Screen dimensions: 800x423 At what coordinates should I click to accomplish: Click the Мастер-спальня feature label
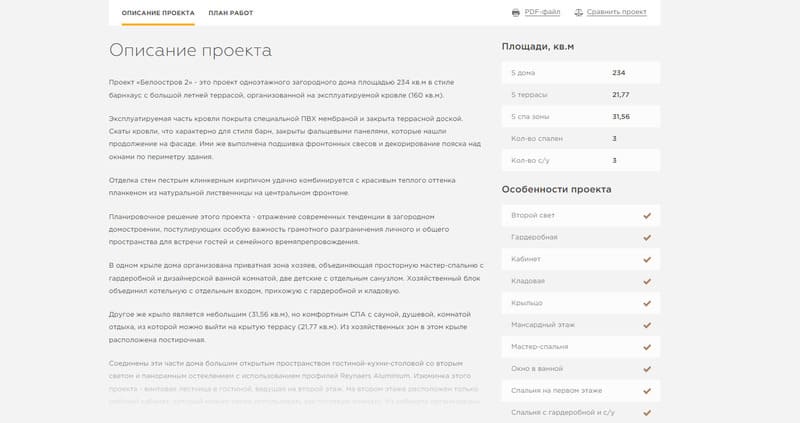[x=539, y=347]
